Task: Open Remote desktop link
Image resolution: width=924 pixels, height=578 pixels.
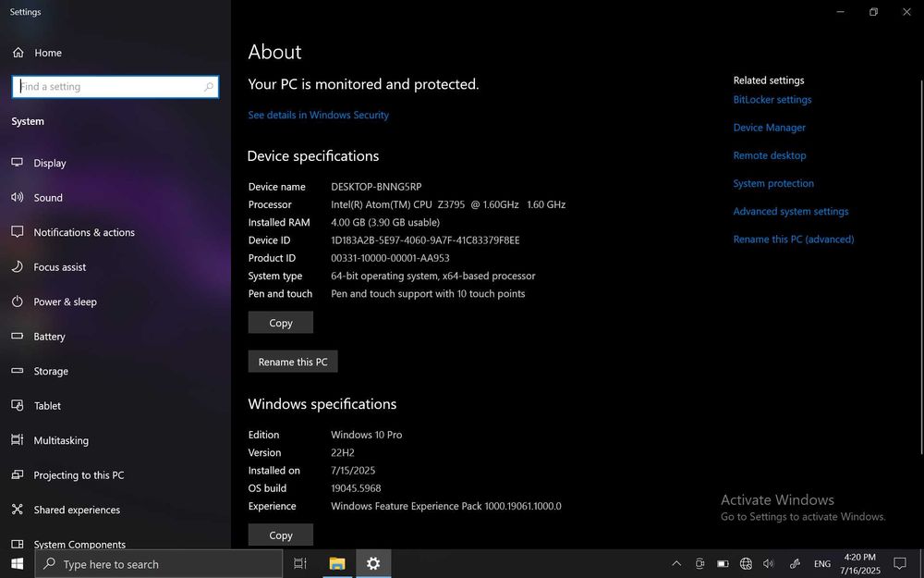Action: click(x=770, y=155)
